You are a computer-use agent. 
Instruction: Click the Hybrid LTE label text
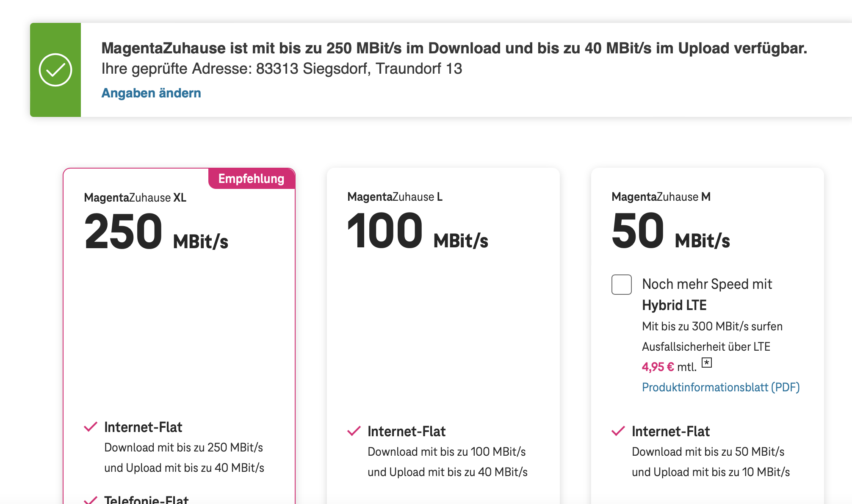674,305
